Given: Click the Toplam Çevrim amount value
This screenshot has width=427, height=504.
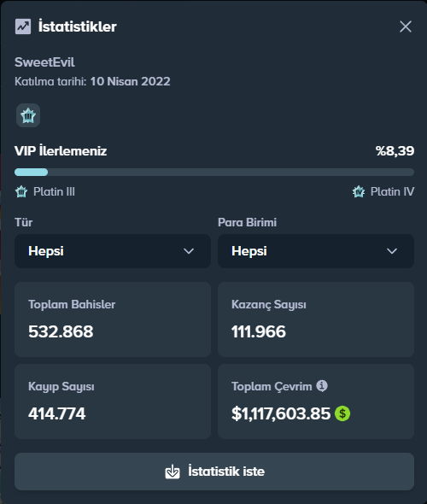Looking at the screenshot, I should (x=281, y=413).
